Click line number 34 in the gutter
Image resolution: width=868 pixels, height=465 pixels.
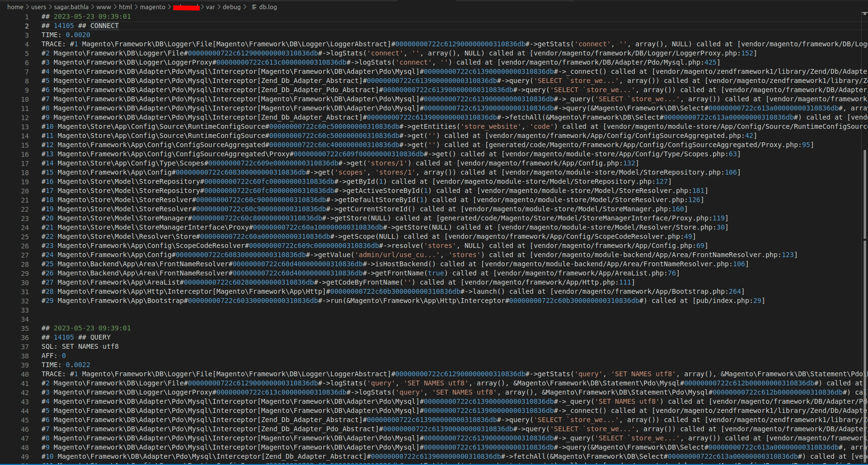[25, 319]
